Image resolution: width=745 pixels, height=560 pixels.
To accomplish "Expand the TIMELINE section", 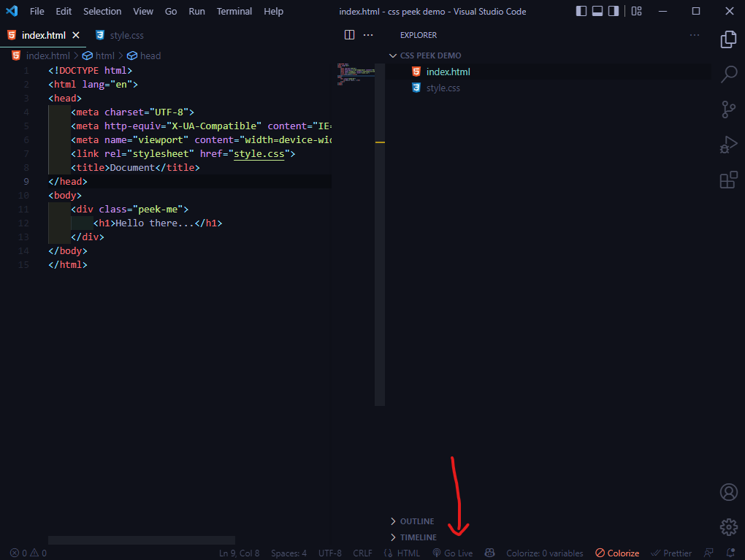I will (x=418, y=537).
